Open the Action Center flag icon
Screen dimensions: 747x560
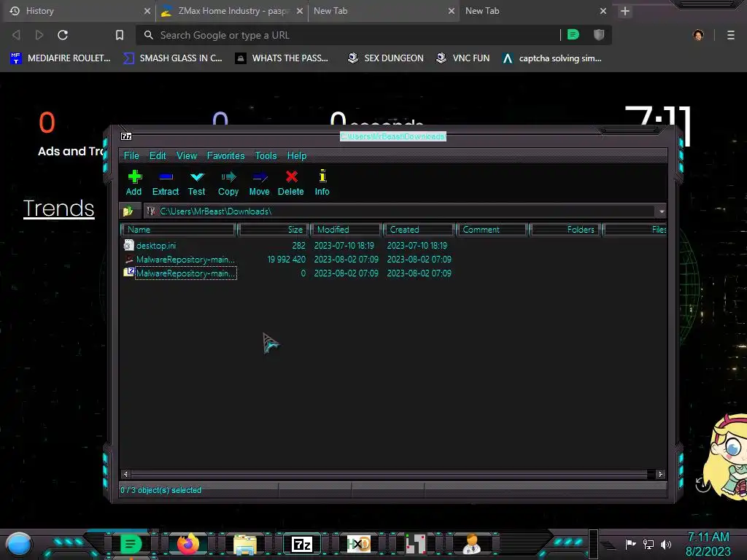(630, 544)
